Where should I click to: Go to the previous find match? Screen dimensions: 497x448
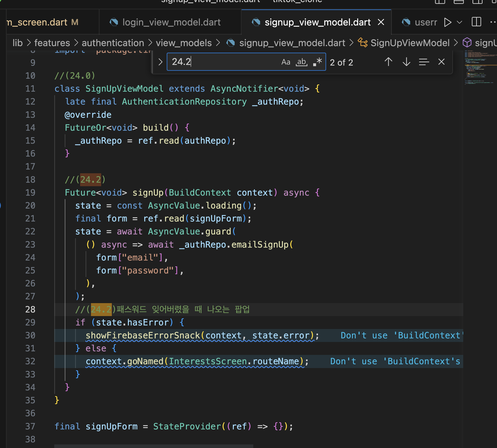click(x=388, y=62)
